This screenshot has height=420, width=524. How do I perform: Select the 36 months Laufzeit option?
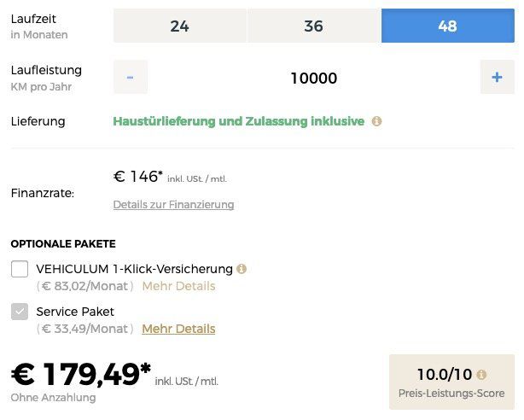(314, 26)
